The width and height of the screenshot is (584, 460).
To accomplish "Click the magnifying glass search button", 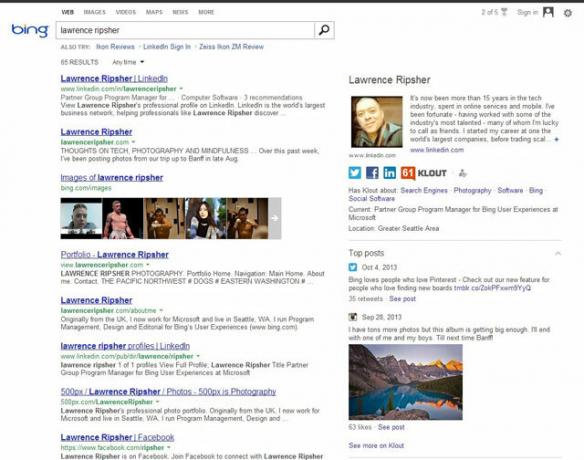I will click(324, 30).
